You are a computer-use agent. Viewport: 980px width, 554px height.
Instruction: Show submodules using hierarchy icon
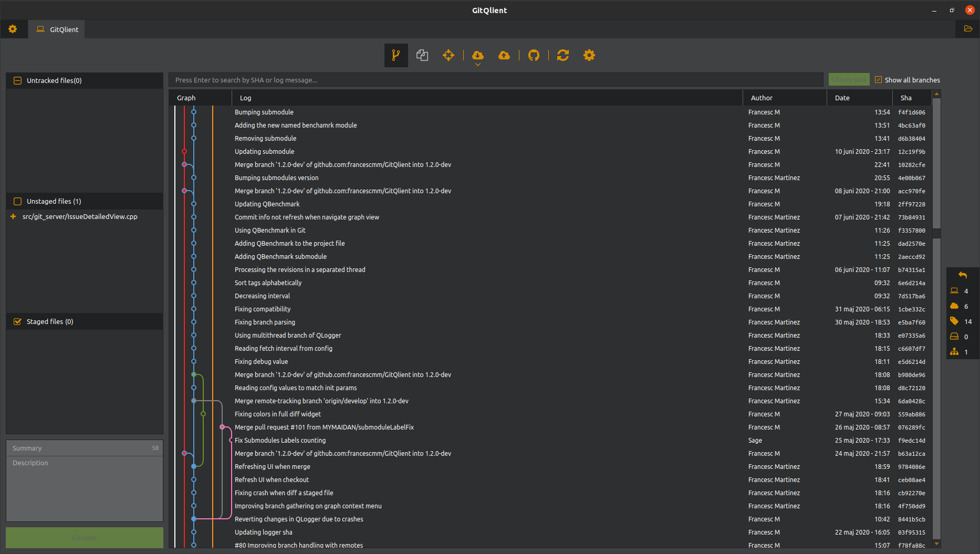(954, 351)
